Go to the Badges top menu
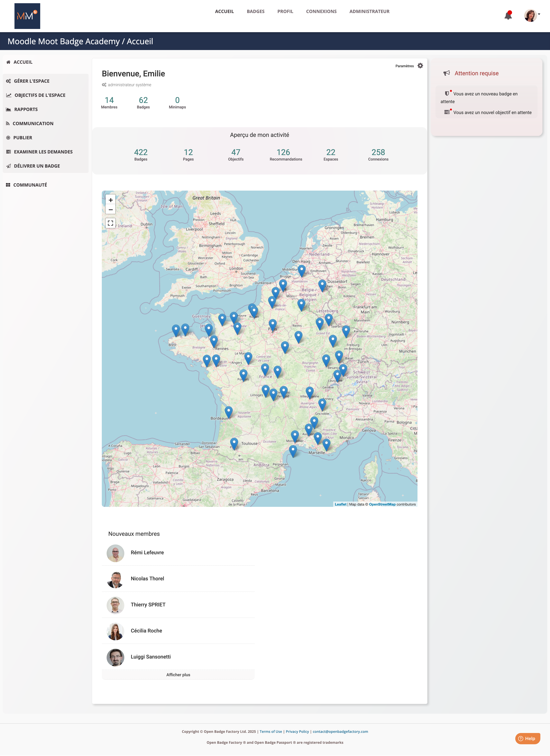The height and width of the screenshot is (756, 550). 255,11
